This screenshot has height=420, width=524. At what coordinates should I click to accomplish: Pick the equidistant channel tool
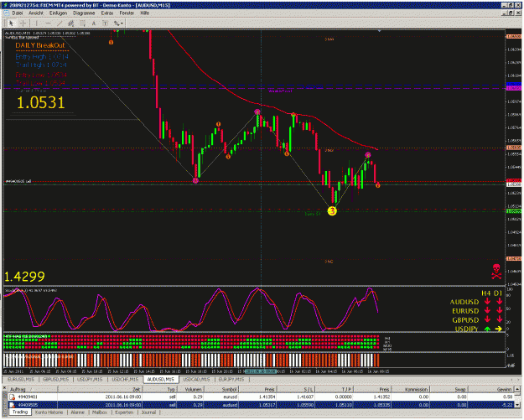(71, 23)
